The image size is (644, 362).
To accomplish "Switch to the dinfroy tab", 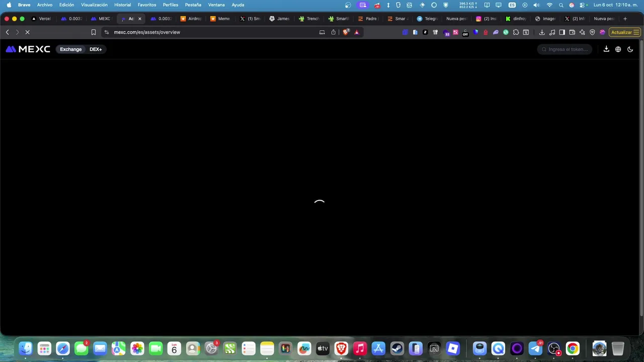I will click(516, 19).
